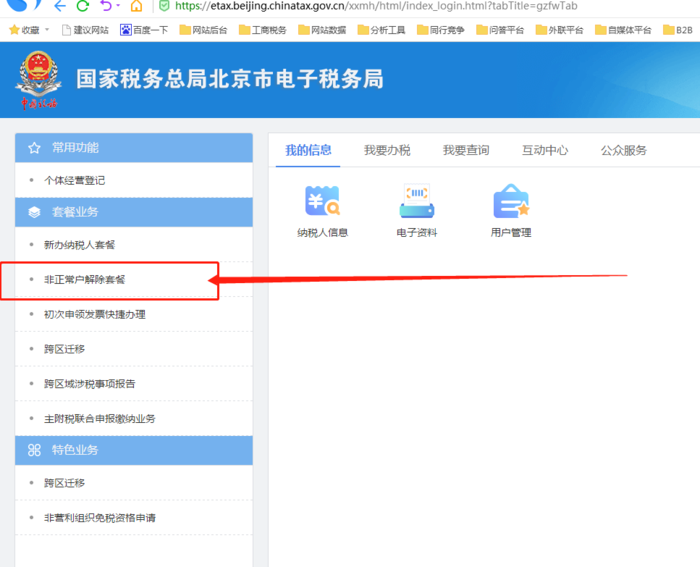
Task: Click the 国家税务总局北京市电子税务局 title
Action: pos(230,79)
